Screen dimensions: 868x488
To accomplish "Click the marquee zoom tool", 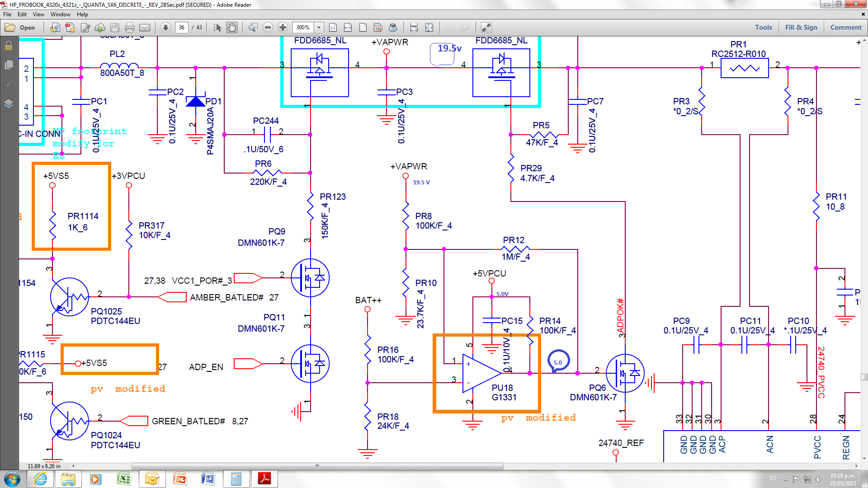I will [x=253, y=28].
